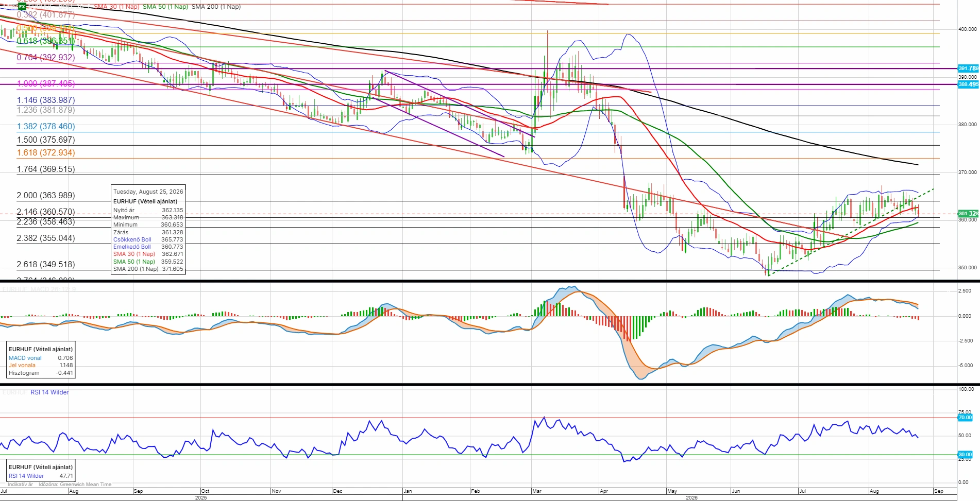
Task: Click the Oct marker on the time axis
Action: (205, 491)
